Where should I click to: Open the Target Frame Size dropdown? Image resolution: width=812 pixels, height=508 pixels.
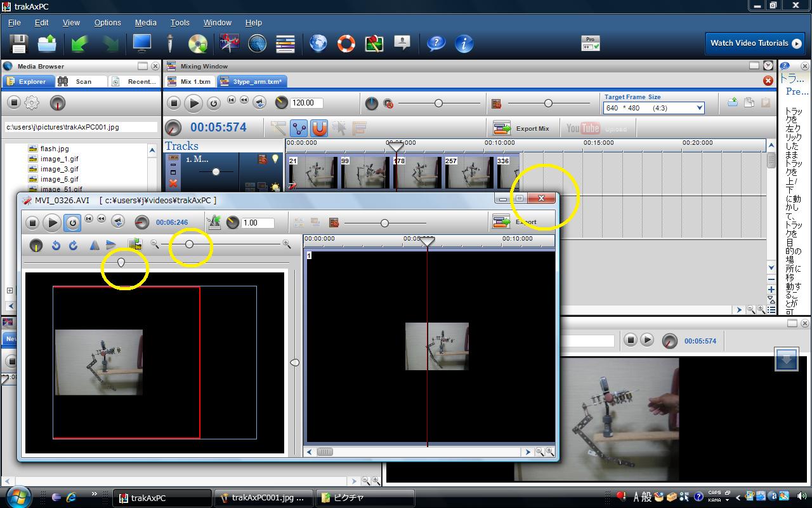click(x=700, y=108)
